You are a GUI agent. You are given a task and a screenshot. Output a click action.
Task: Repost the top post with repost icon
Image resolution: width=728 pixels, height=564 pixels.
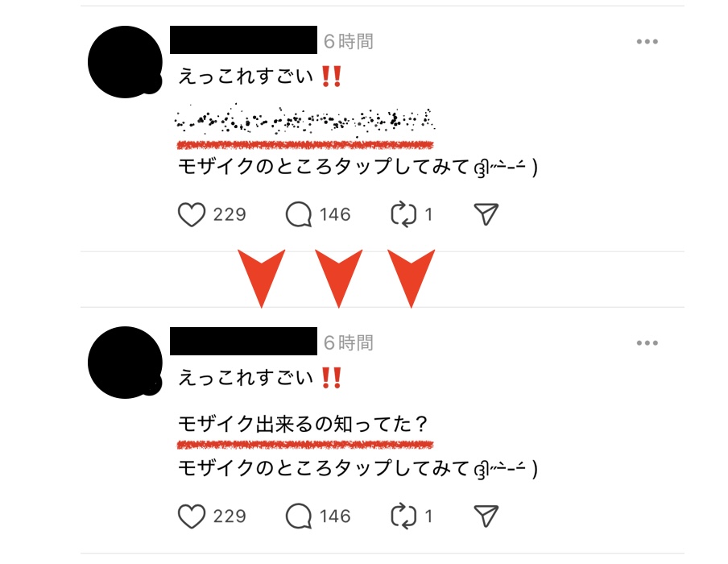pos(403,214)
